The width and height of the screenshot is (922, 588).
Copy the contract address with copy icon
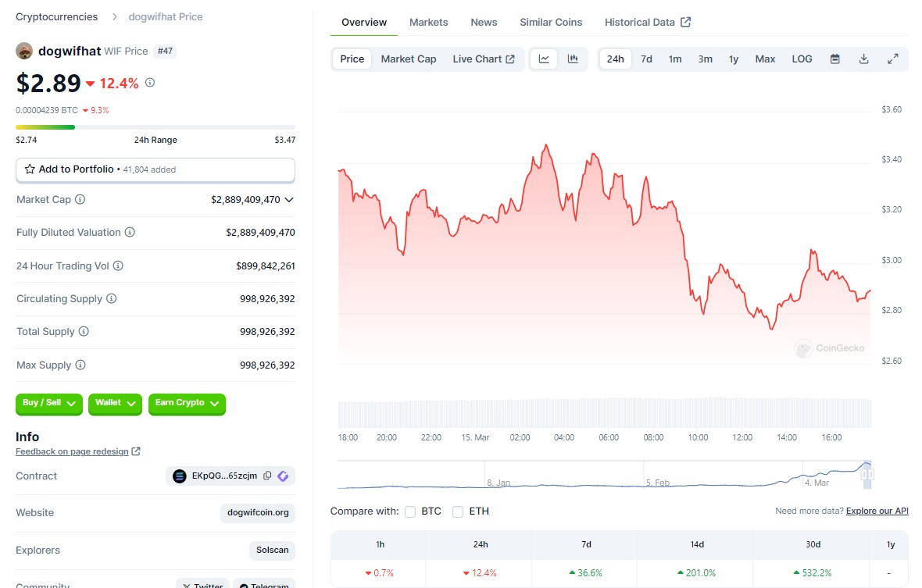[x=267, y=476]
